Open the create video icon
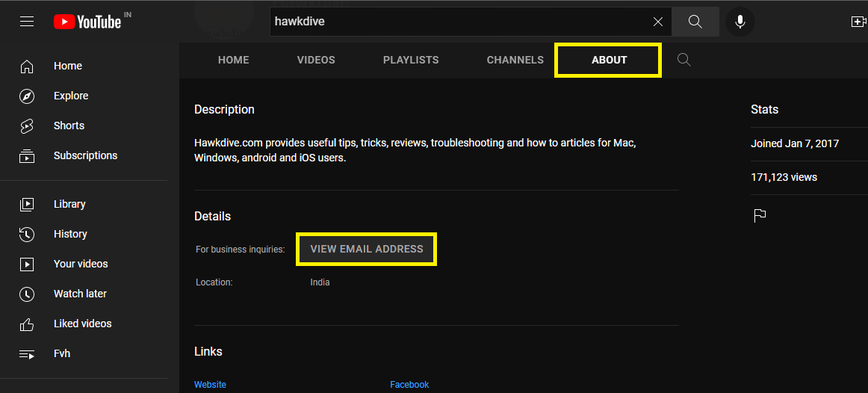 pyautogui.click(x=858, y=22)
